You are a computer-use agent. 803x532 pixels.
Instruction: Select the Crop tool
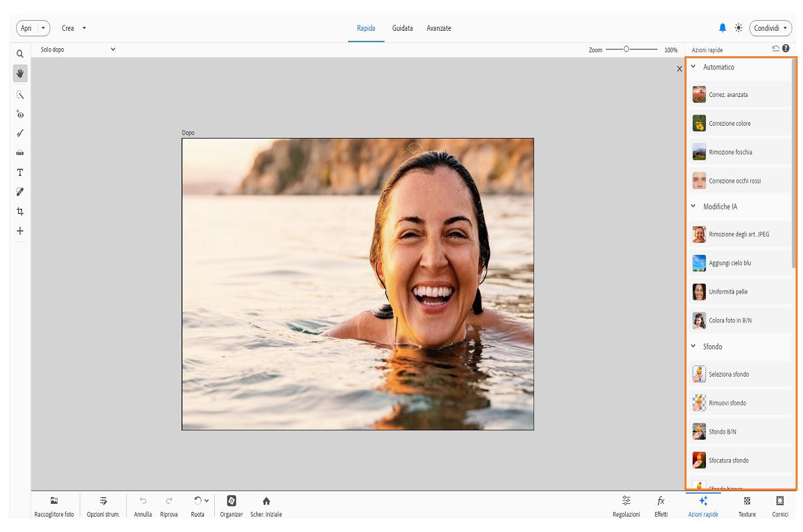pyautogui.click(x=20, y=211)
